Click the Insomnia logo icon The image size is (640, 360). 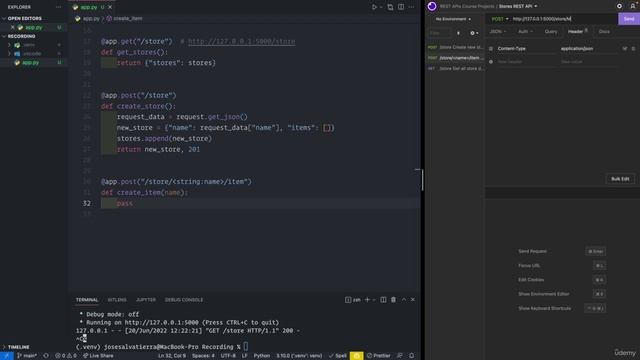tap(432, 6)
